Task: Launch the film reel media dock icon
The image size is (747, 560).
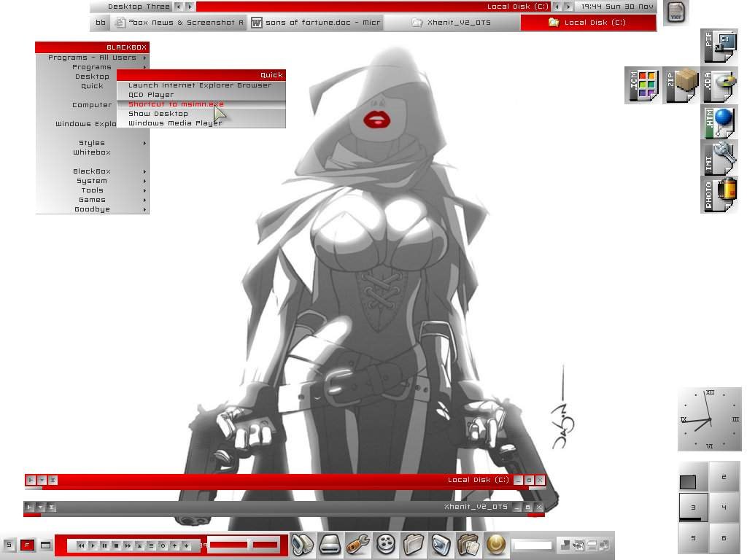Action: 385,544
